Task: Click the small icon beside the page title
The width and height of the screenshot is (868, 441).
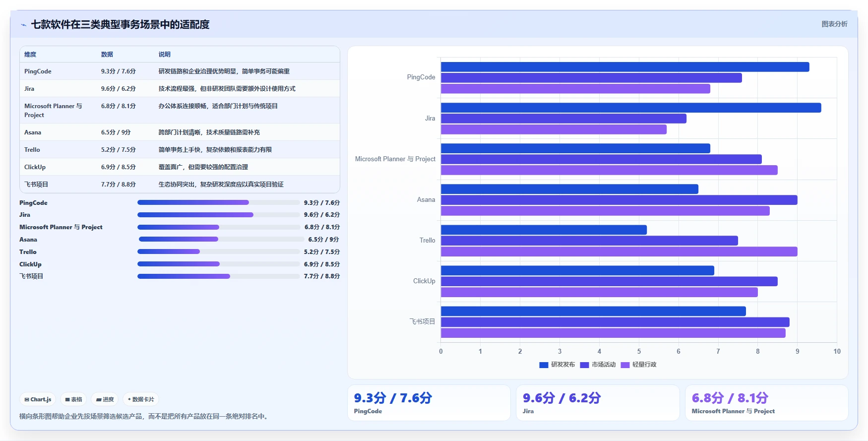Action: (x=23, y=25)
